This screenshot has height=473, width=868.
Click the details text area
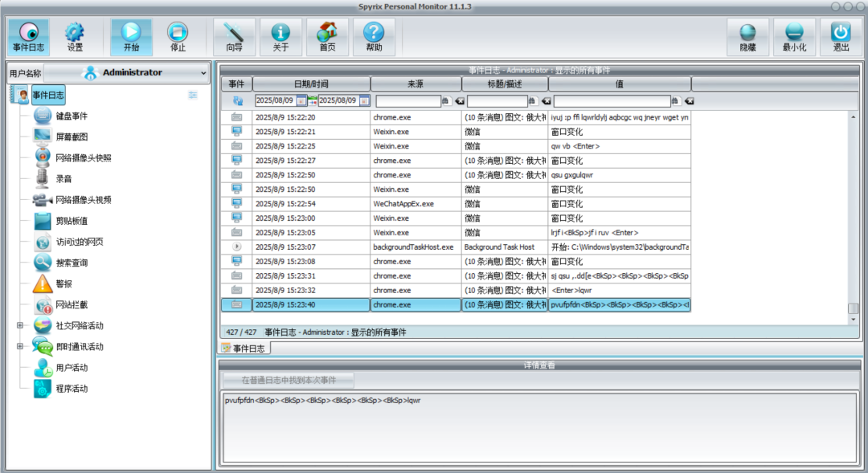[x=539, y=427]
